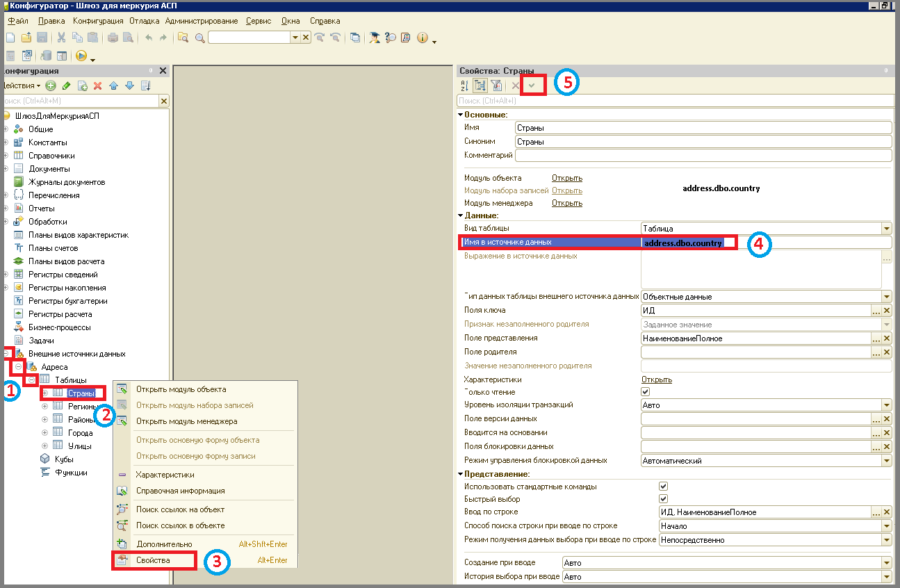Click ellipsis button for 'Ввод по строке'
Viewport: 900px width, 588px height.
[x=876, y=512]
